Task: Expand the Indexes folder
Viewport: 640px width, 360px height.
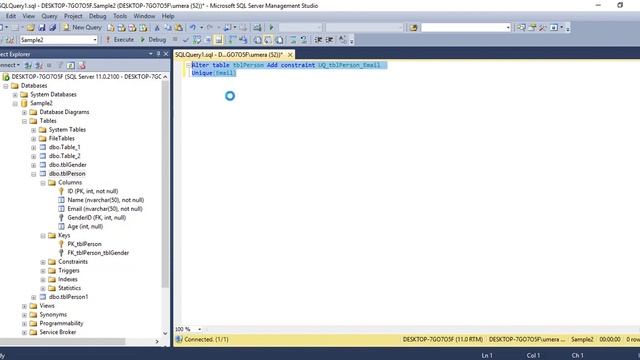Action: click(x=43, y=280)
